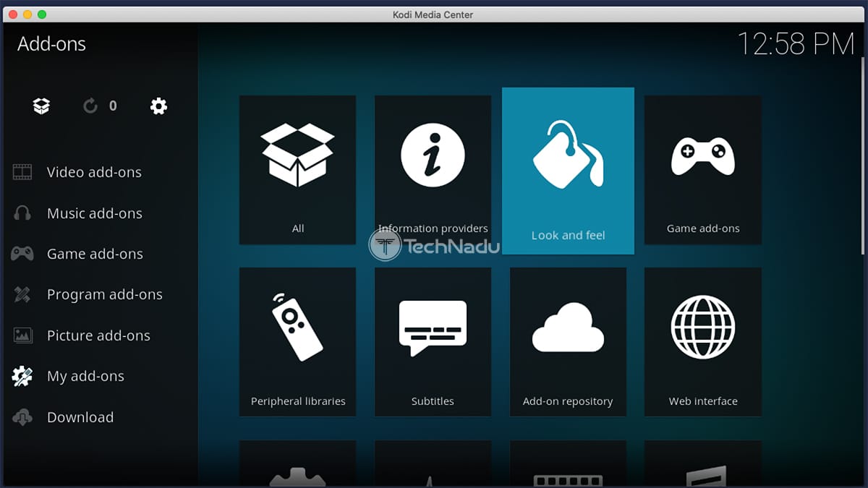Open the Game add-ons grid tile
This screenshot has height=488, width=868.
click(x=703, y=170)
